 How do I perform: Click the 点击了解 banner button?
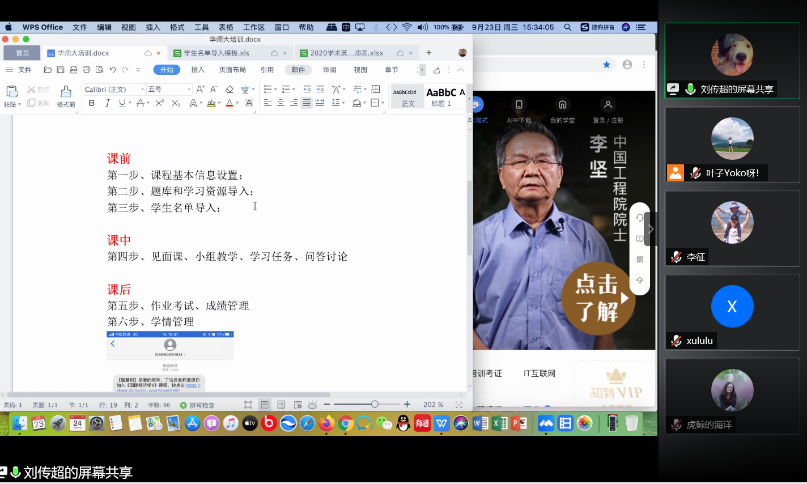595,298
